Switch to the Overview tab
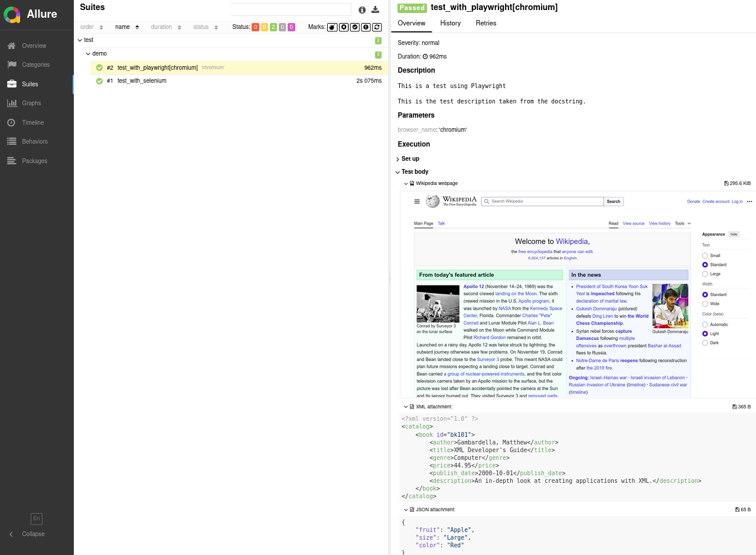 point(412,23)
